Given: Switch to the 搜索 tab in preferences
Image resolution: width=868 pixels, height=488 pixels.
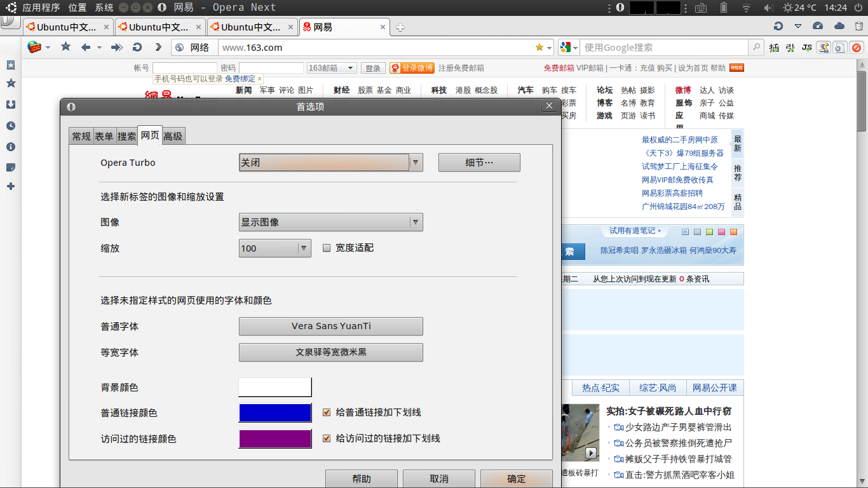Looking at the screenshot, I should point(127,137).
